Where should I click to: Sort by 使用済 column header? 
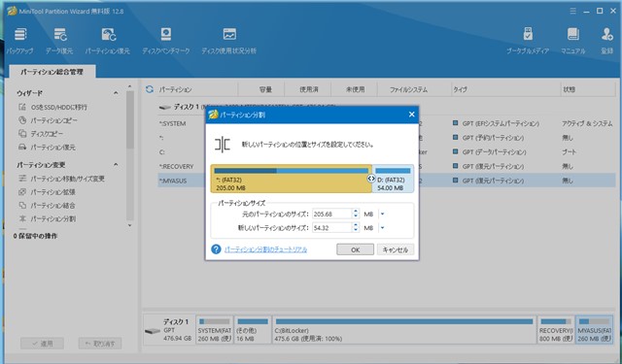click(x=309, y=89)
